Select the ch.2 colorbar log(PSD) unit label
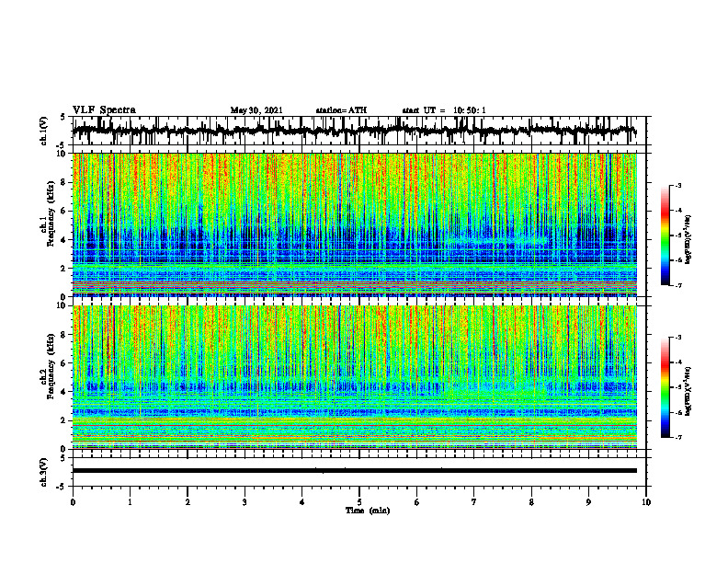This screenshot has height=563, width=728. 688,392
